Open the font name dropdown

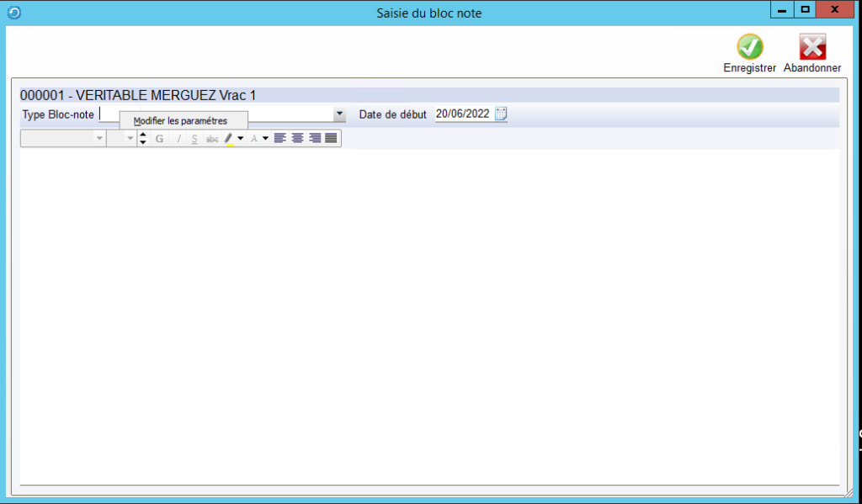(100, 138)
